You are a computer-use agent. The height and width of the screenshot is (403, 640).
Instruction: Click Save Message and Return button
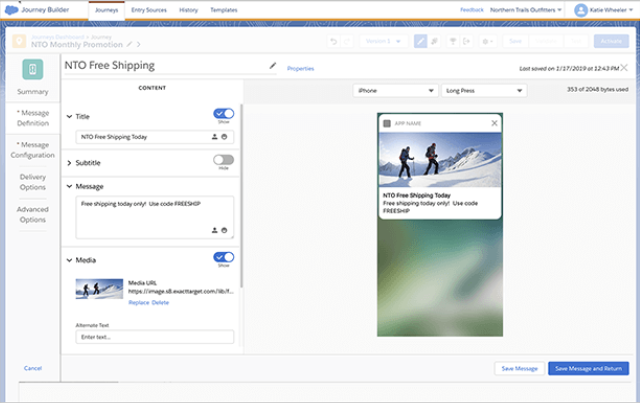click(x=588, y=369)
